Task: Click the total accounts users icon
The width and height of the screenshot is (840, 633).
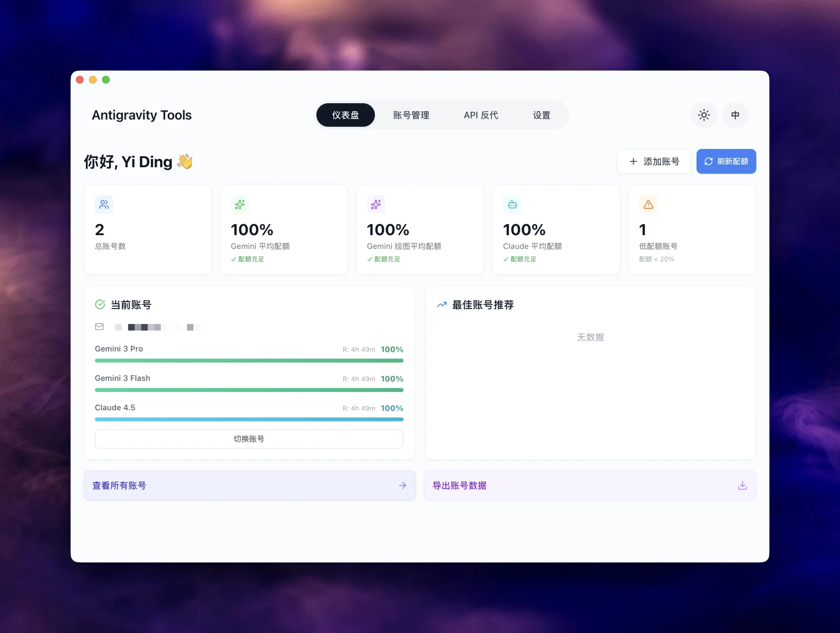Action: tap(103, 204)
